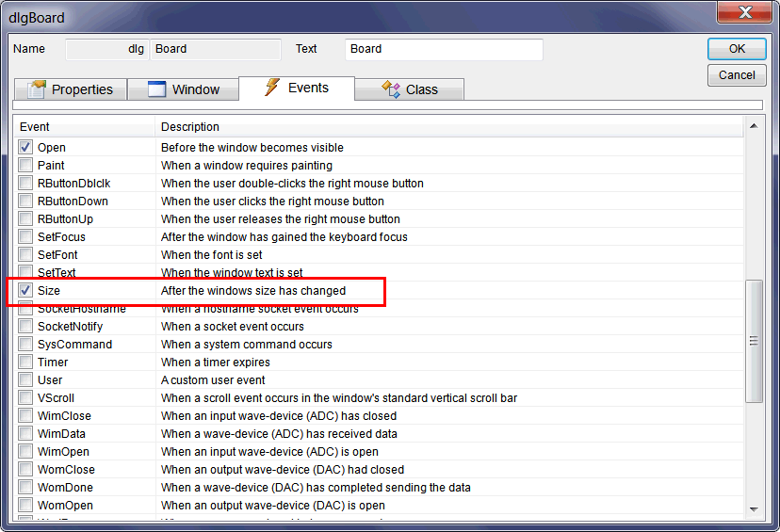
Task: Open the Class tab
Action: 410,89
